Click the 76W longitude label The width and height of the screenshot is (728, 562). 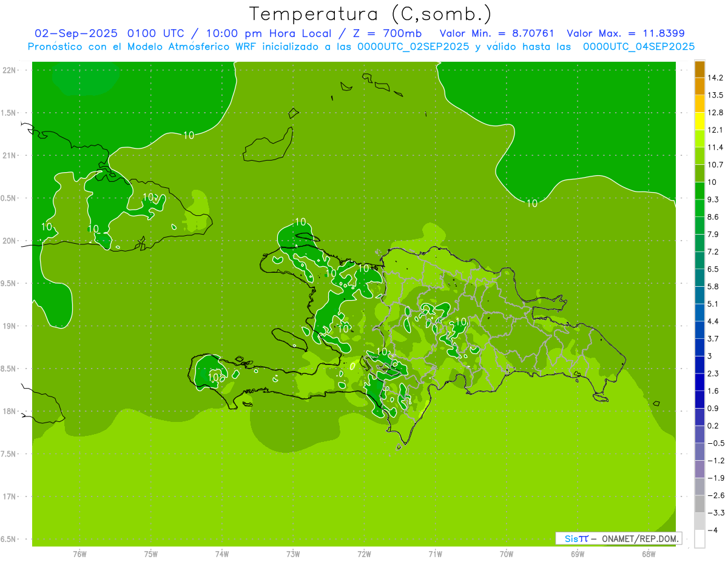pyautogui.click(x=79, y=554)
